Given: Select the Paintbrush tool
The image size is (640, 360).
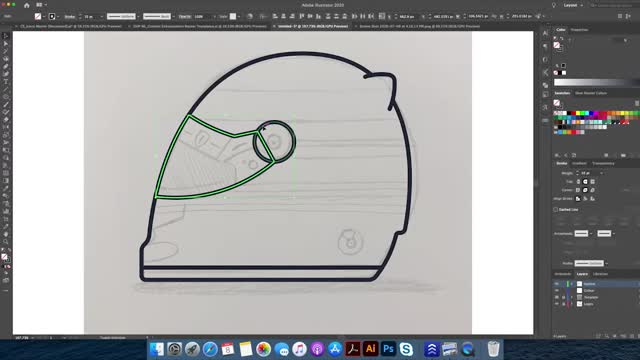Looking at the screenshot, I should pyautogui.click(x=6, y=104).
